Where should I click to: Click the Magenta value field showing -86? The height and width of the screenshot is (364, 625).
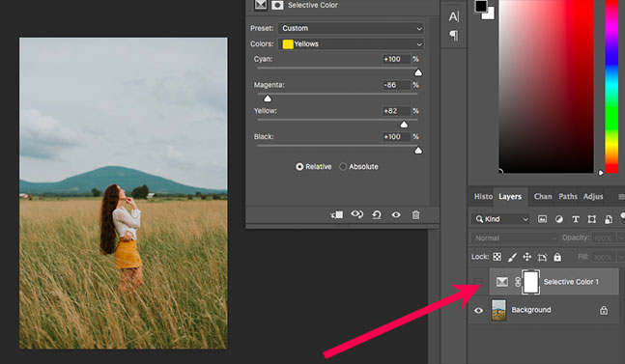tap(396, 85)
